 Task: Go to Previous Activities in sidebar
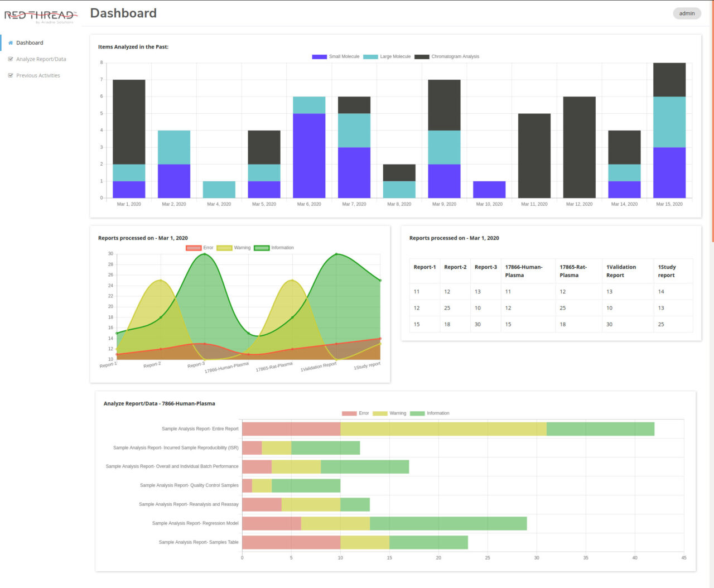click(38, 76)
